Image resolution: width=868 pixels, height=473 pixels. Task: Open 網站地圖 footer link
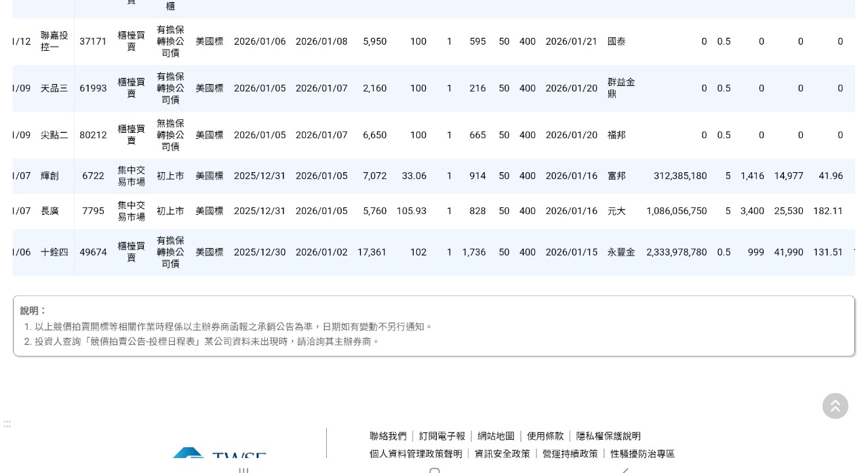496,436
